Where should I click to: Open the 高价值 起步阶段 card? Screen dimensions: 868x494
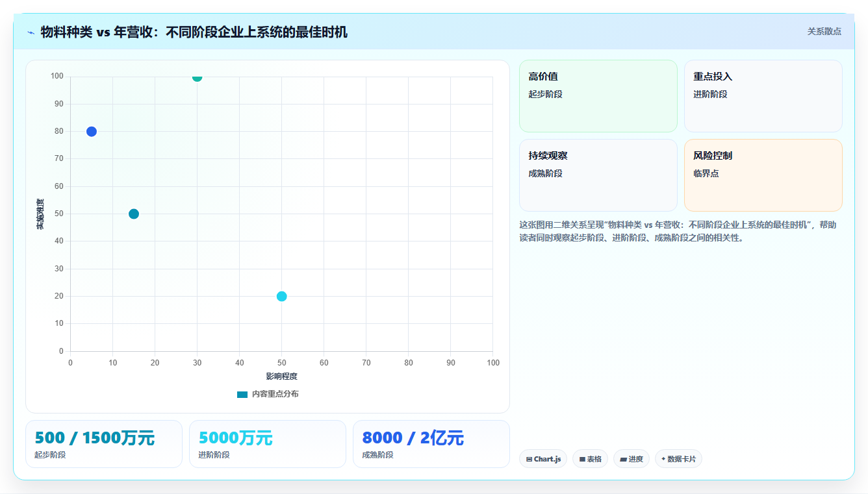point(598,96)
